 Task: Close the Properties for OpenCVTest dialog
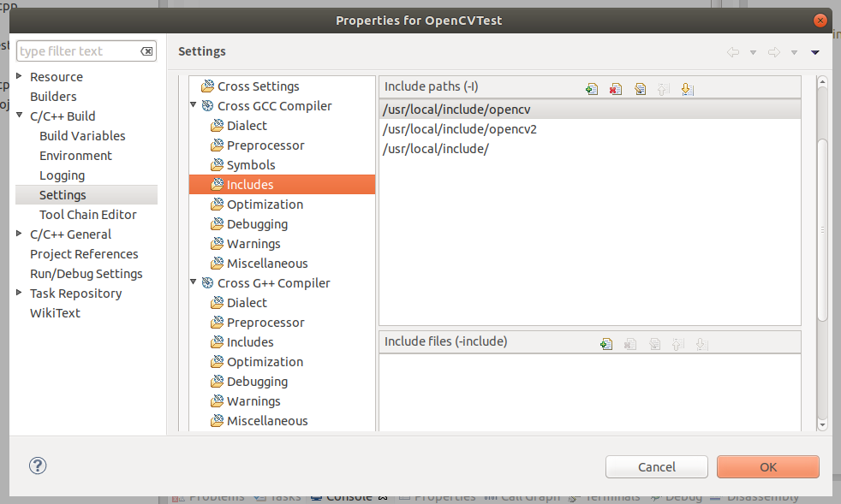coord(820,21)
